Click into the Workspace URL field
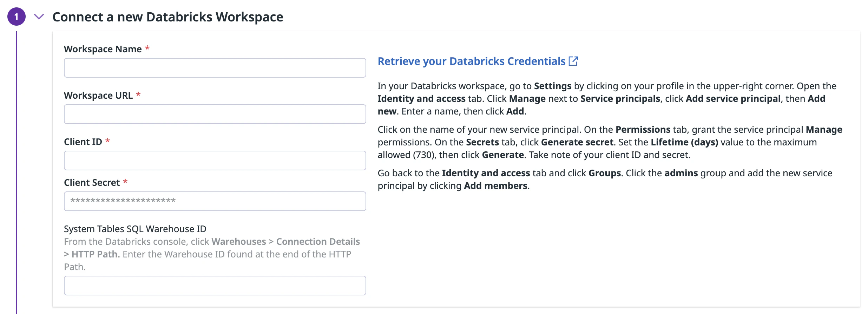Screen dimensions: 868x314 (x=215, y=114)
